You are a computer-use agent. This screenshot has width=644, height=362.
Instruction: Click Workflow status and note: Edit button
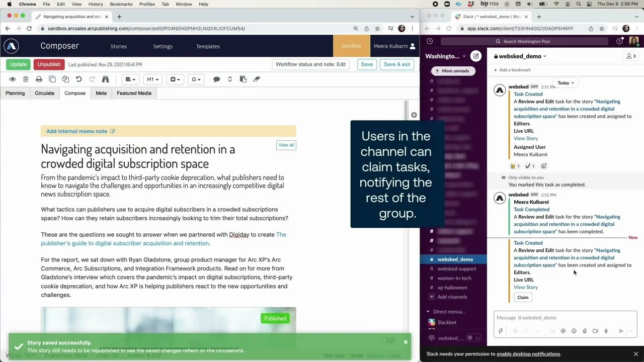pyautogui.click(x=311, y=64)
